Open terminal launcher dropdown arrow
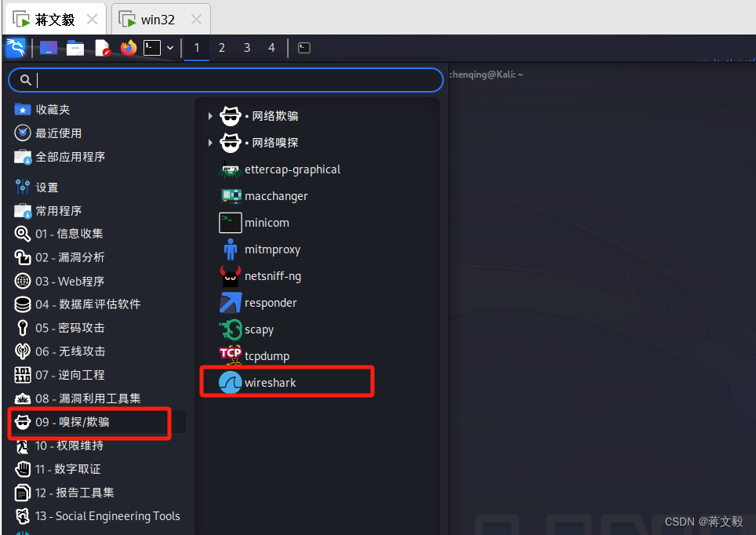This screenshot has width=756, height=535. click(x=170, y=48)
